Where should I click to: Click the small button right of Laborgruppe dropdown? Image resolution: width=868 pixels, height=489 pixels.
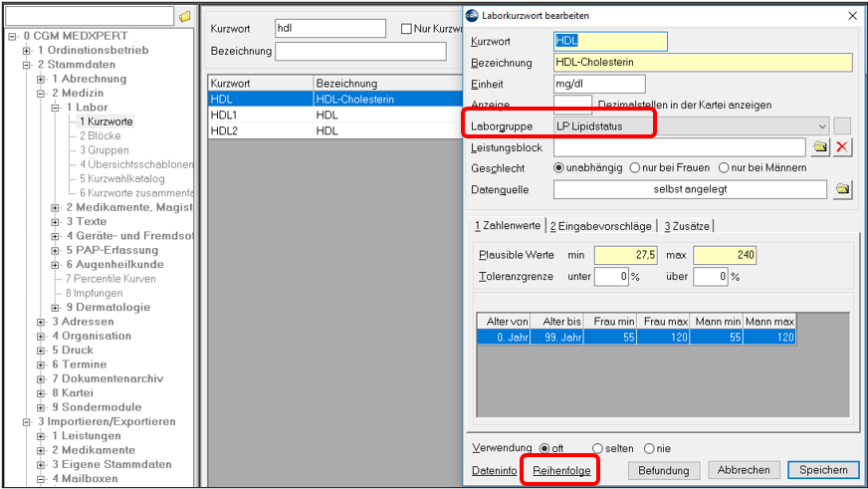(842, 126)
